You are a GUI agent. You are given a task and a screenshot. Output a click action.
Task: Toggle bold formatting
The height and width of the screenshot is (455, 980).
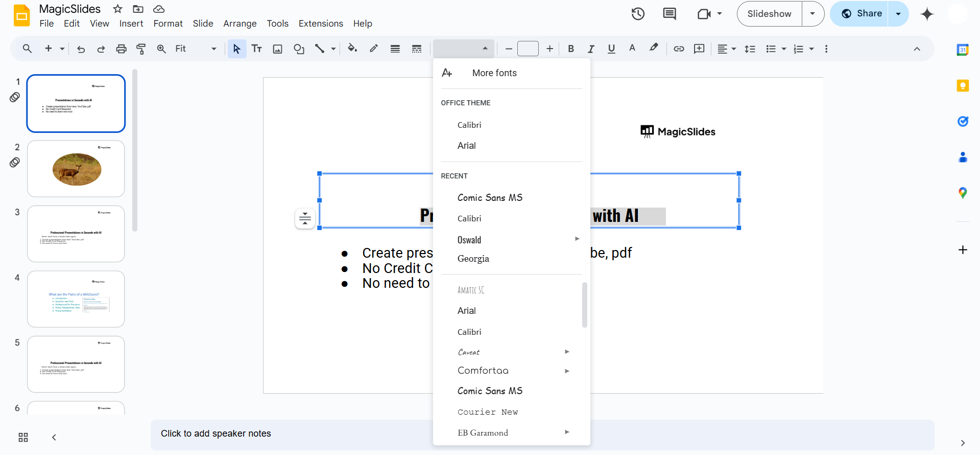tap(571, 49)
